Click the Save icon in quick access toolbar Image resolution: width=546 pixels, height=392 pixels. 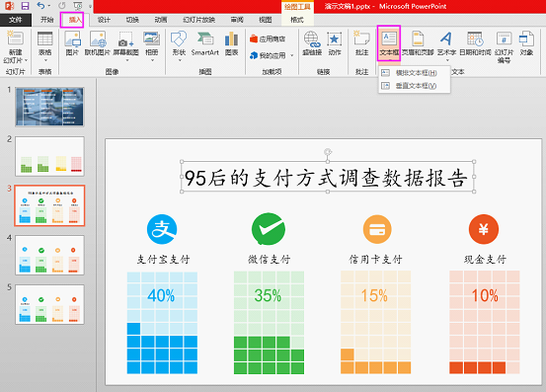click(x=25, y=6)
